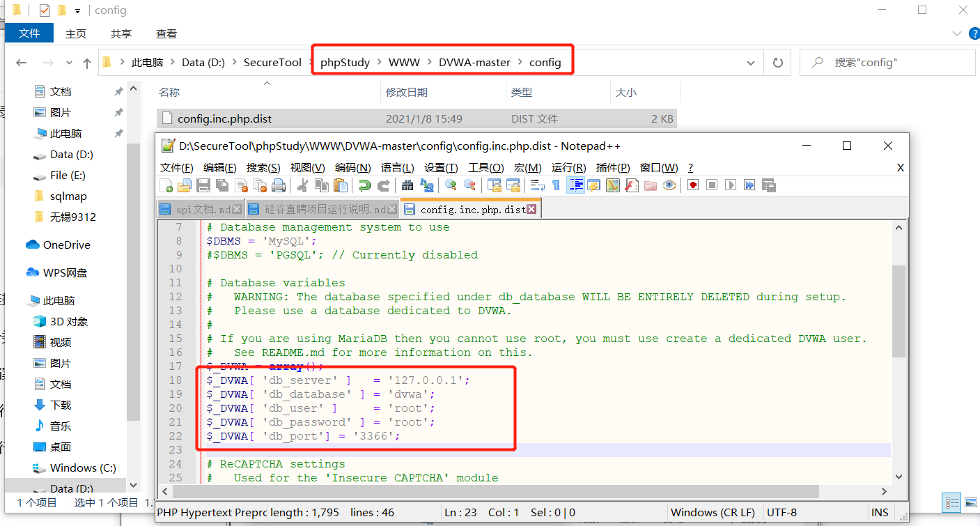This screenshot has height=526, width=980.
Task: Open the 搜索 menu in Notepad++
Action: 263,167
